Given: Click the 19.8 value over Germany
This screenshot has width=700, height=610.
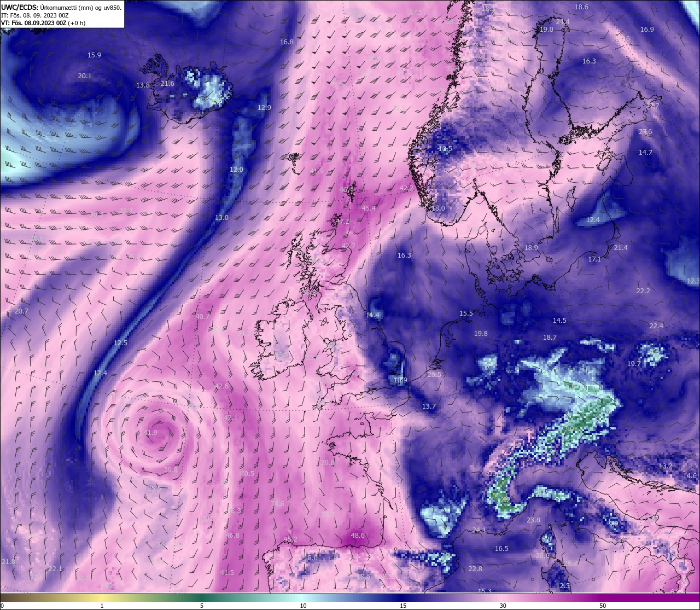Looking at the screenshot, I should pos(481,334).
